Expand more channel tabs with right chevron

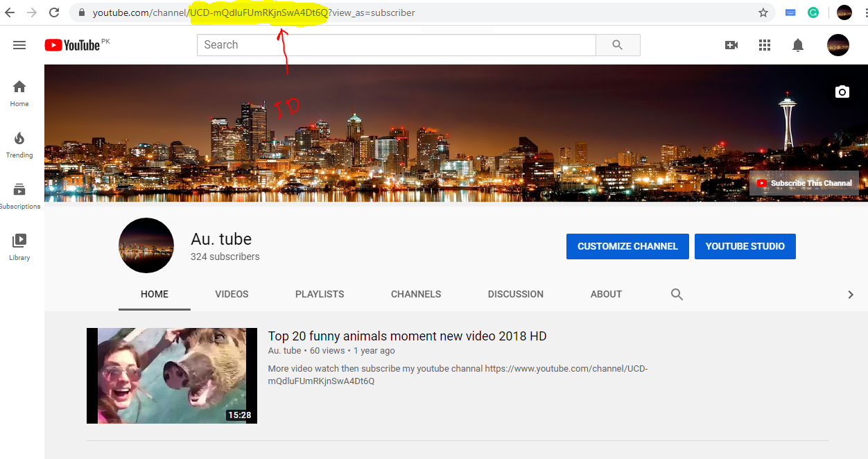(851, 294)
